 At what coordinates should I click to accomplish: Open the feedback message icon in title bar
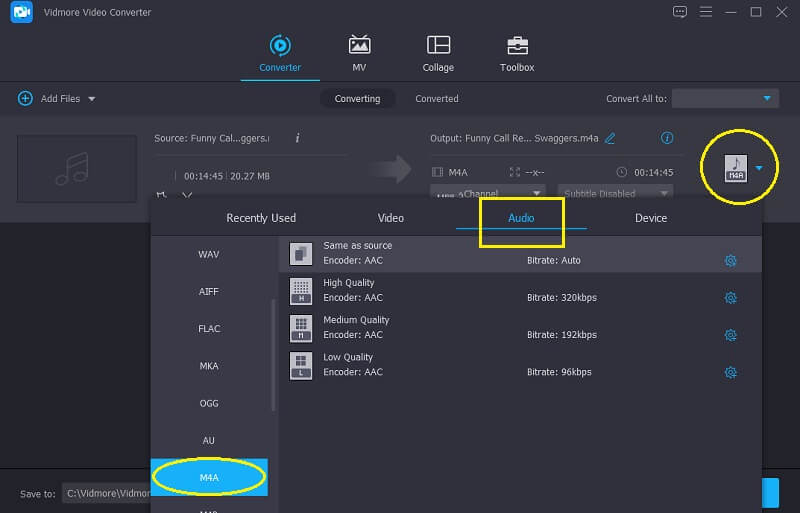click(680, 12)
